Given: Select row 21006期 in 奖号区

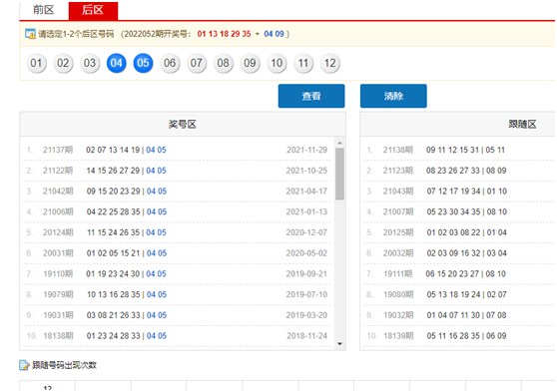Looking at the screenshot, I should pyautogui.click(x=177, y=211).
